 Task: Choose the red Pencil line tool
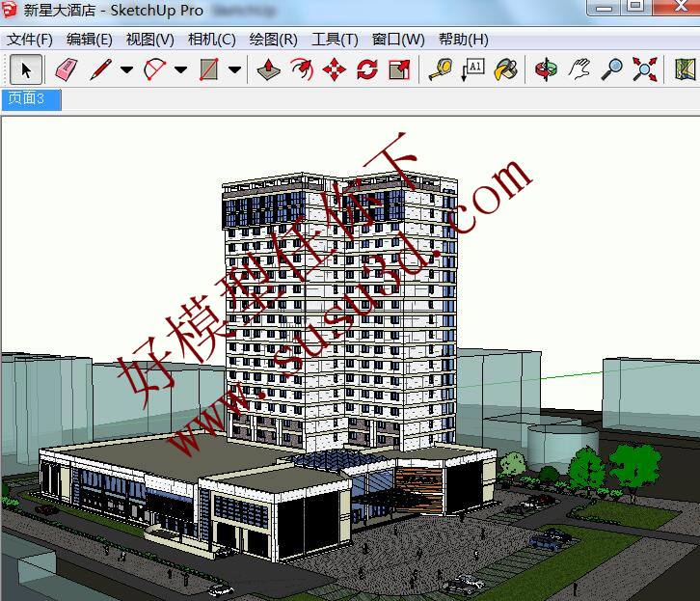101,69
